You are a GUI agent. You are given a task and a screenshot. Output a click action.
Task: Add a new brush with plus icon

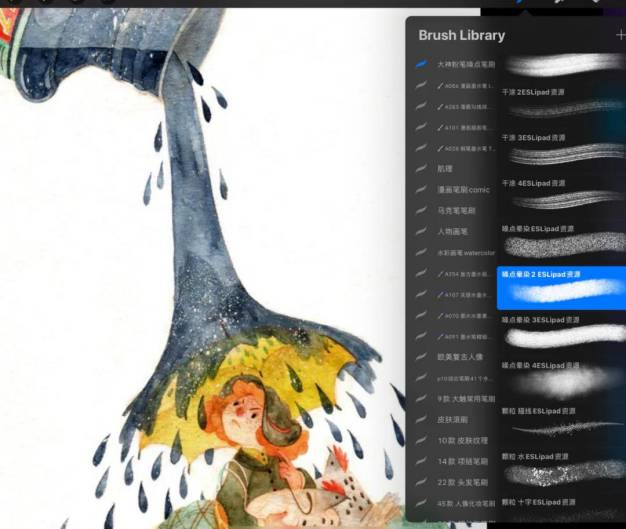(x=620, y=35)
